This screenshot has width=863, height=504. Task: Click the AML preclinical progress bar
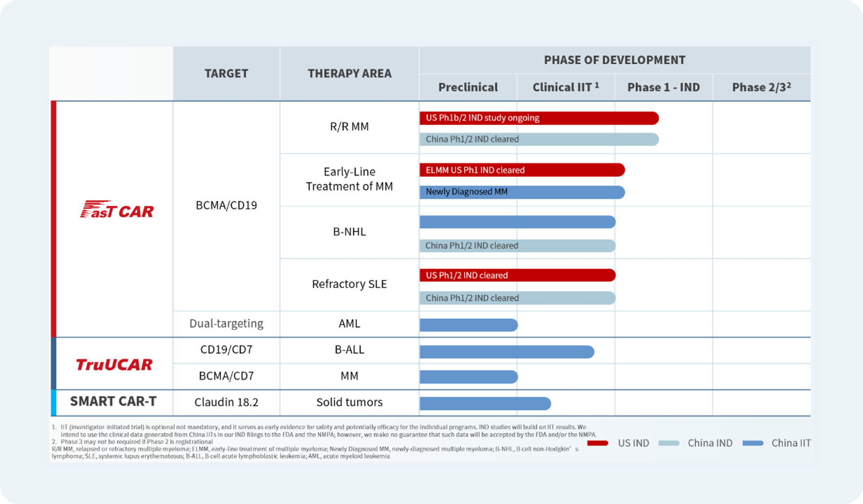(x=469, y=325)
